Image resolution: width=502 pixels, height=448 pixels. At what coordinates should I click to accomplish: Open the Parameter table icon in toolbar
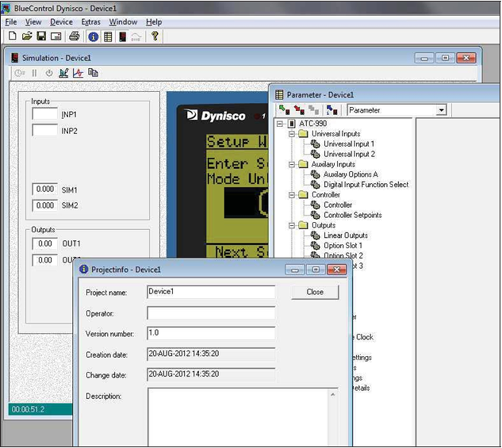pos(108,37)
